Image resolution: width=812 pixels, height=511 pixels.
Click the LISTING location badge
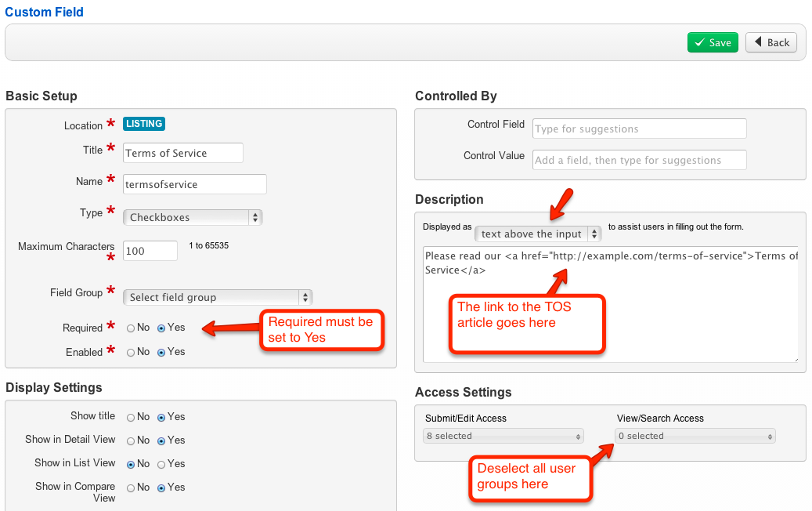click(x=144, y=124)
